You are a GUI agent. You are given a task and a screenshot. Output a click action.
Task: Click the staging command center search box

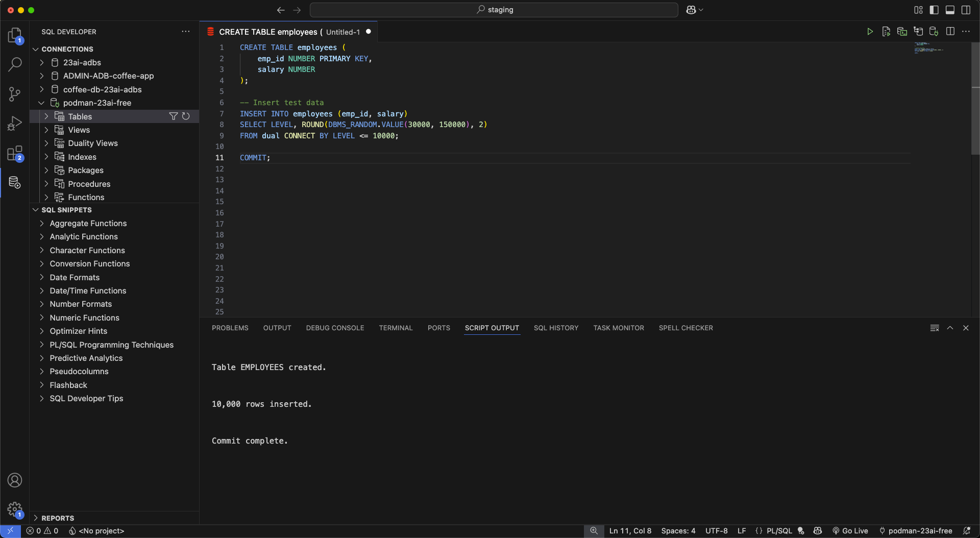point(494,10)
